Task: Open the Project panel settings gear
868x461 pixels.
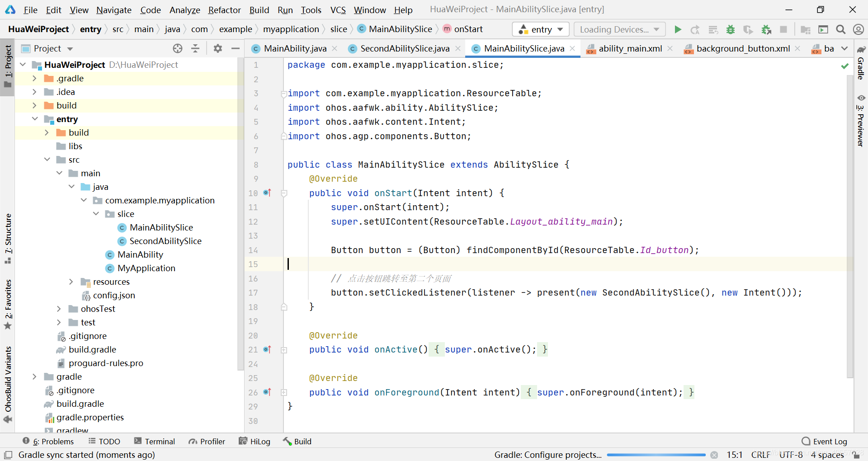Action: tap(218, 48)
